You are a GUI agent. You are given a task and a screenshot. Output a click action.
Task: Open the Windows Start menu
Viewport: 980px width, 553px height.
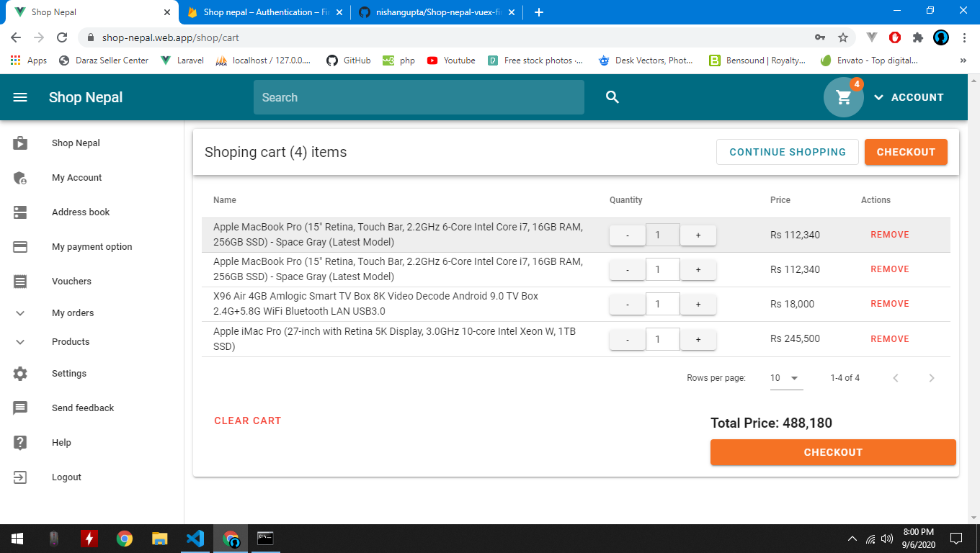coord(17,539)
